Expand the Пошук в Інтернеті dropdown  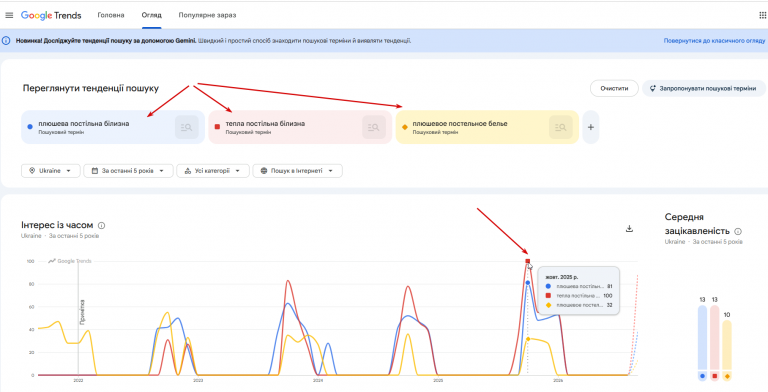coord(297,171)
